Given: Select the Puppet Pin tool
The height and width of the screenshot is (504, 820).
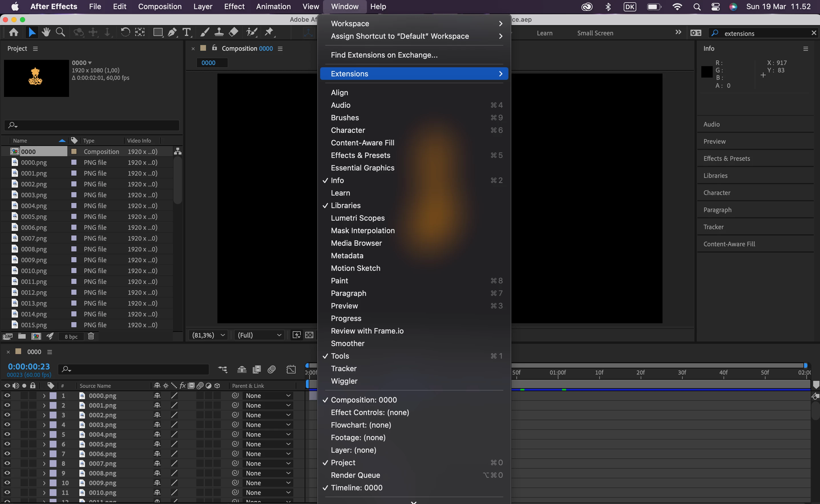Looking at the screenshot, I should point(269,32).
